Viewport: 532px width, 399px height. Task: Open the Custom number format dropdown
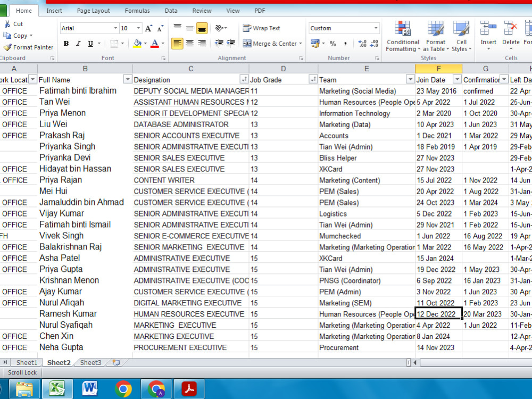point(376,28)
